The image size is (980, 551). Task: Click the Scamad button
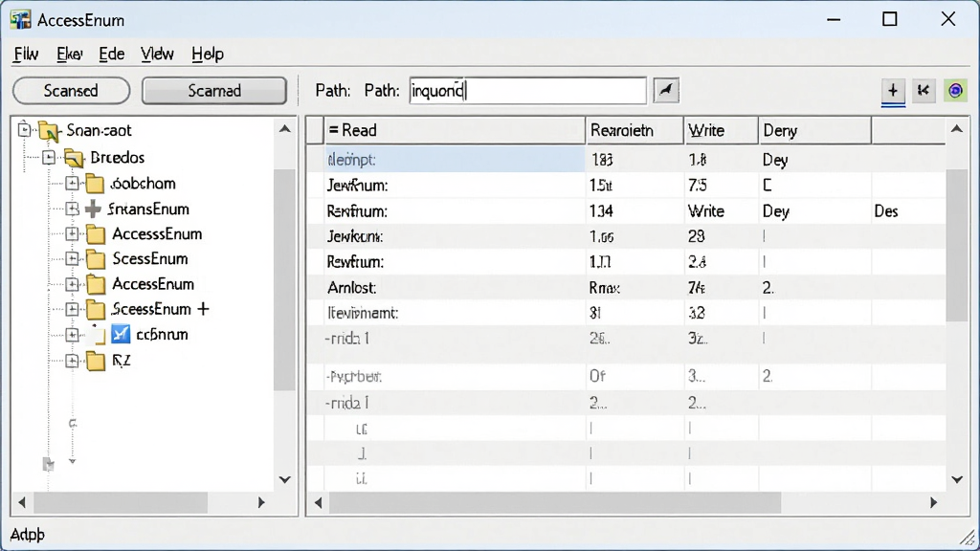214,91
